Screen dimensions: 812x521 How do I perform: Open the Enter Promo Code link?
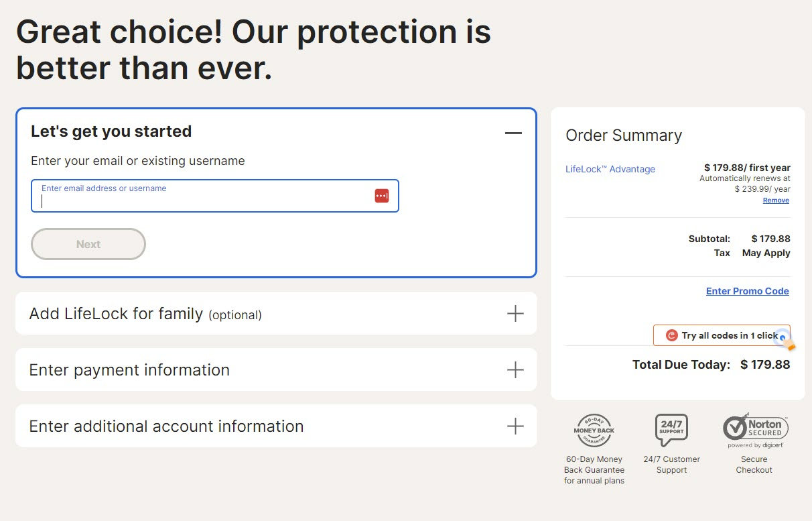748,291
